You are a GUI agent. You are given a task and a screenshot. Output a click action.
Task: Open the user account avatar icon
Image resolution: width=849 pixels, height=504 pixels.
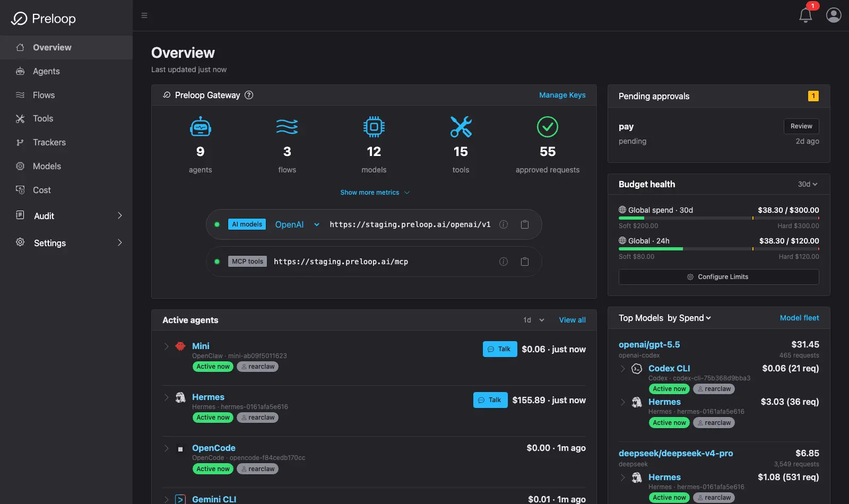coord(834,15)
